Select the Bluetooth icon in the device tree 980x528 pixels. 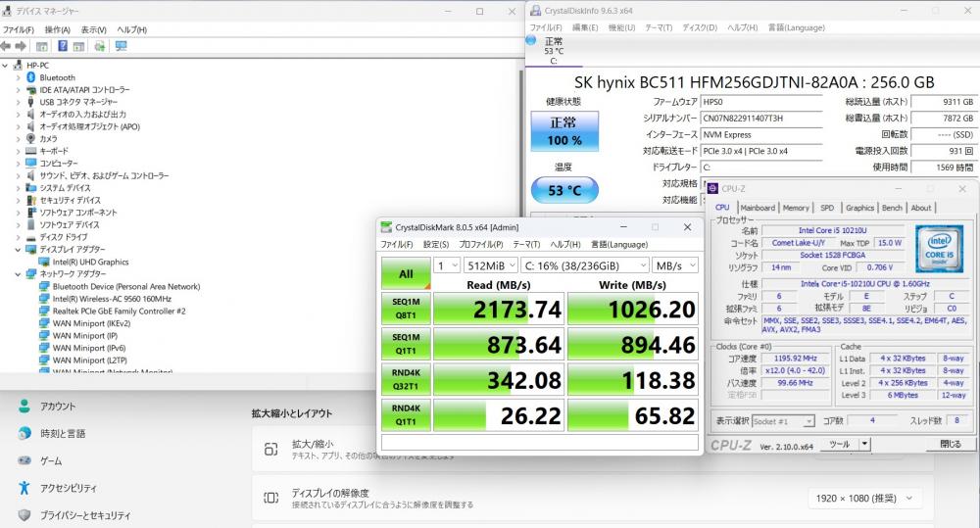click(31, 77)
